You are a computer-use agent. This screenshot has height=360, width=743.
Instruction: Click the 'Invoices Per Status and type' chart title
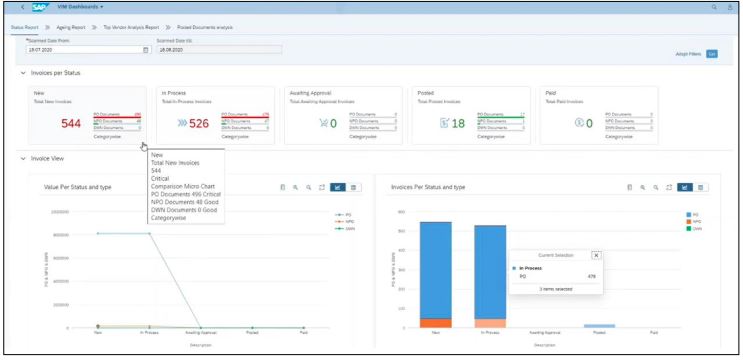tap(428, 188)
